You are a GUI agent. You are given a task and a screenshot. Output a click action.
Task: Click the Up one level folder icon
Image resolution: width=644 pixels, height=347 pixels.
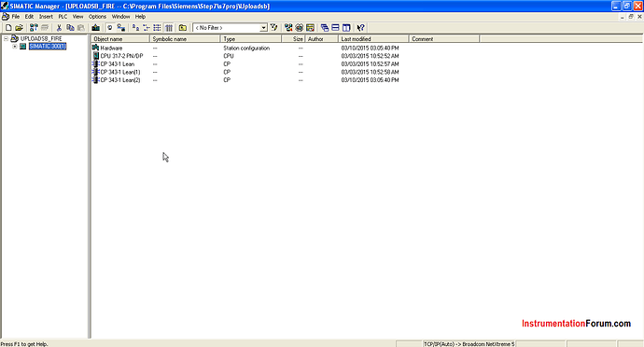tap(183, 27)
